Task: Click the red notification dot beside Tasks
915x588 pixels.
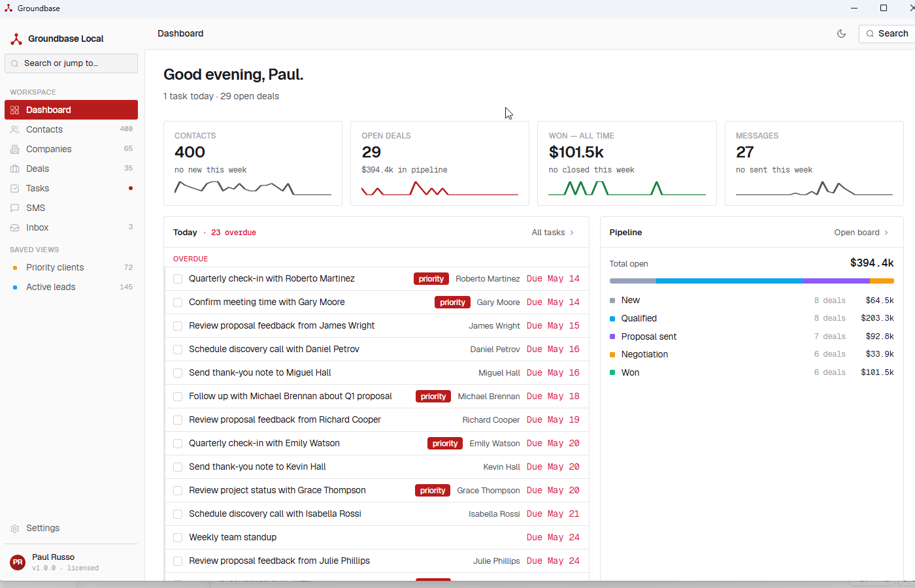Action: pyautogui.click(x=131, y=188)
